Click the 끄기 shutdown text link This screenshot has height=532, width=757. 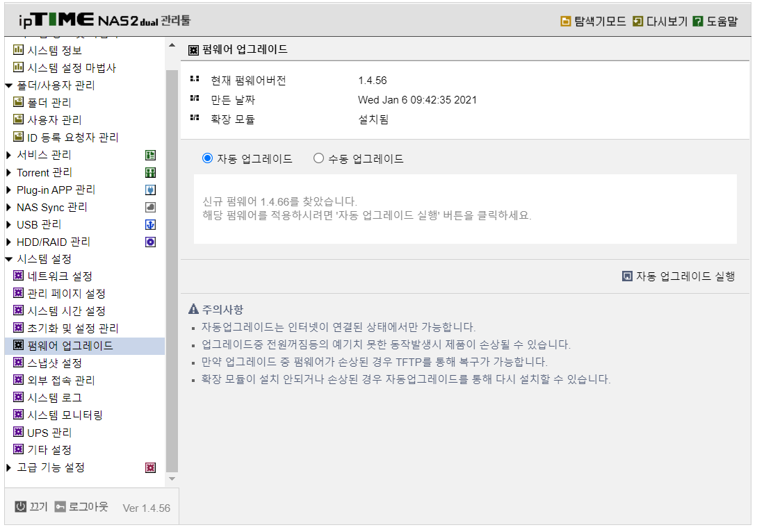[x=39, y=507]
